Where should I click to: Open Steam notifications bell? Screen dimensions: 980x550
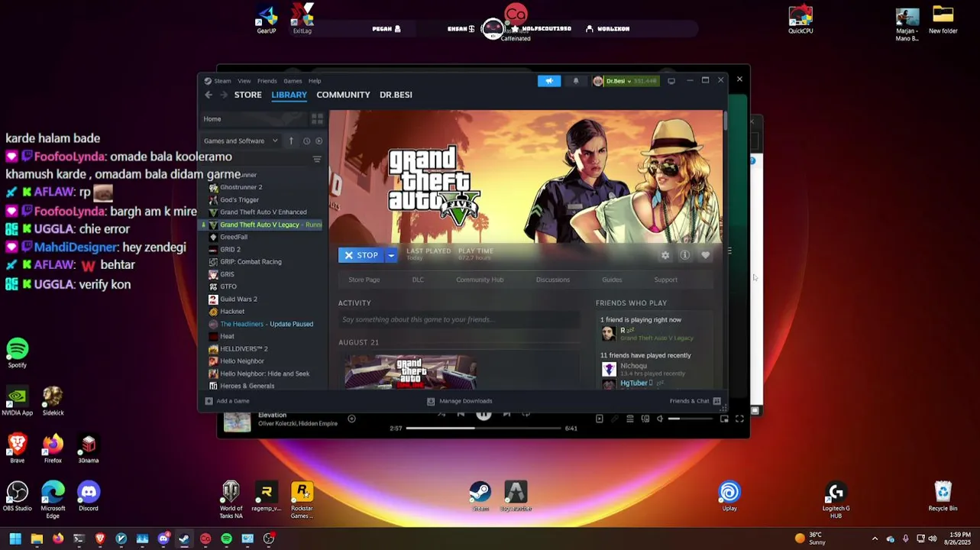(x=576, y=81)
